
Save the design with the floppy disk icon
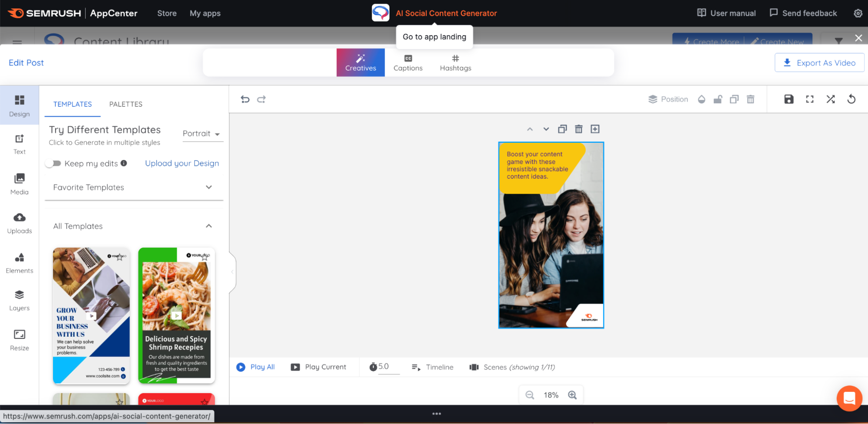pos(789,99)
